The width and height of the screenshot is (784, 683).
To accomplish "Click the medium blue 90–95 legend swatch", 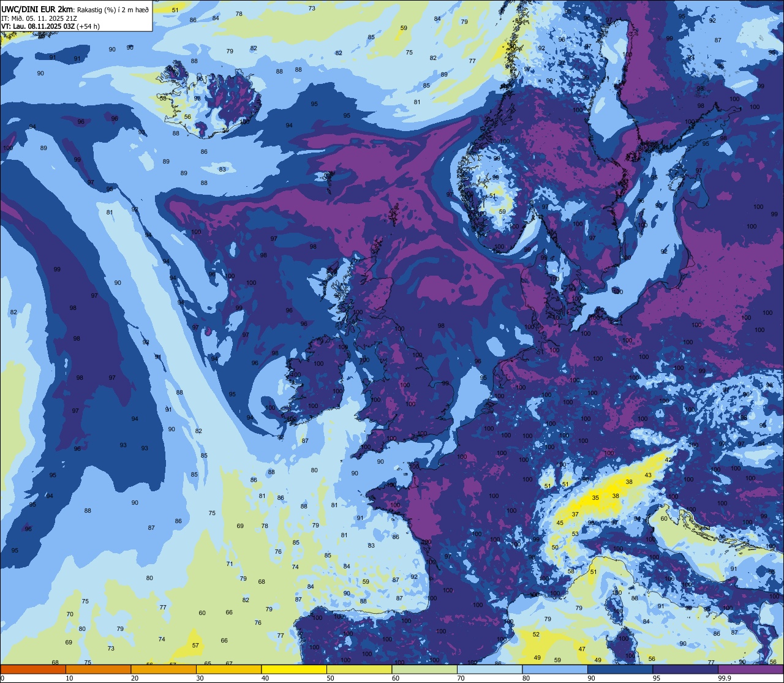I will pyautogui.click(x=620, y=669).
